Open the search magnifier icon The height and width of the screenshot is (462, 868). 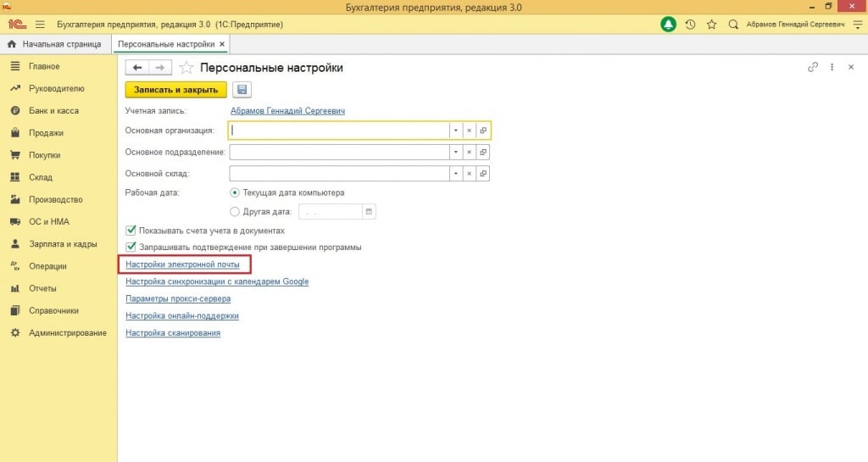point(733,25)
